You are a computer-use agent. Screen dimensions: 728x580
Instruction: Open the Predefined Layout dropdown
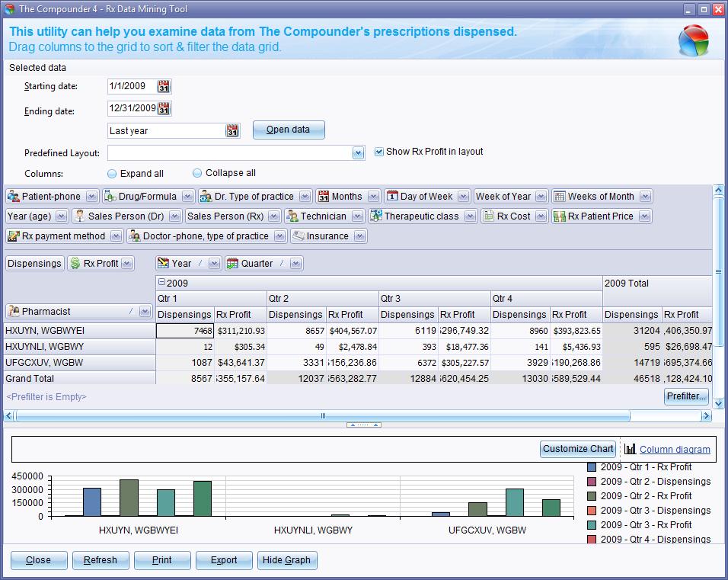coord(358,153)
